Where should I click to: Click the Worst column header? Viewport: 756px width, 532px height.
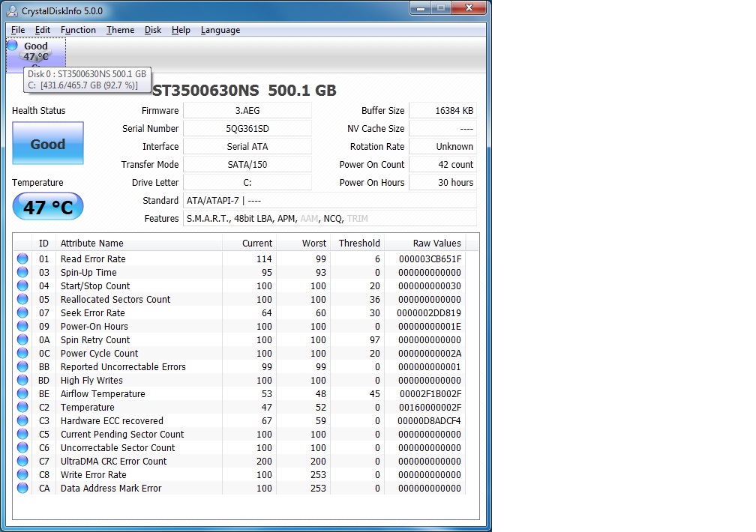click(303, 243)
